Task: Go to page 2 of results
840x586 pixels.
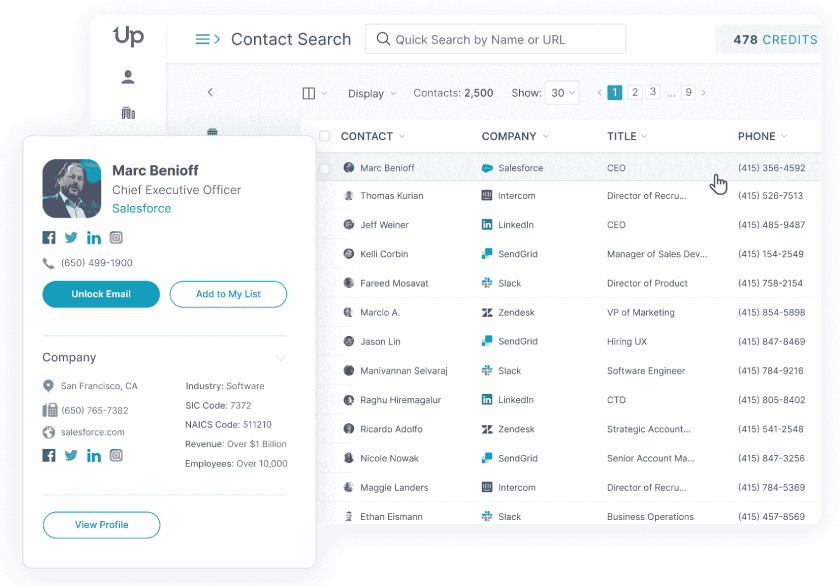Action: pos(635,92)
